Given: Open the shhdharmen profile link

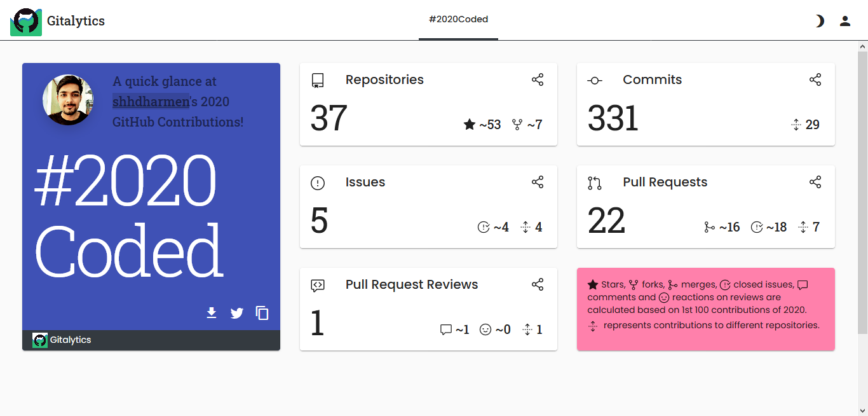Looking at the screenshot, I should 151,101.
